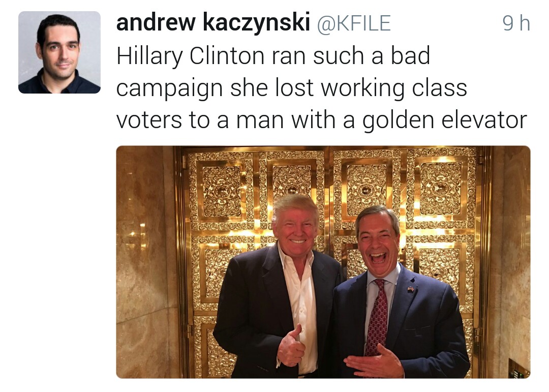Tap the words "golden elevator" in the tweet
The width and height of the screenshot is (549, 392).
[x=444, y=120]
